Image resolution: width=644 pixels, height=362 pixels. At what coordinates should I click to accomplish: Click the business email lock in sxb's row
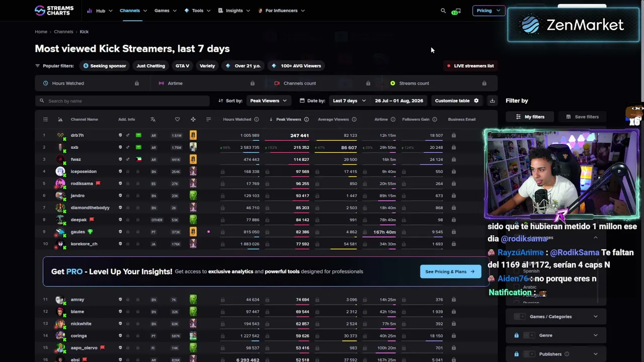click(x=453, y=147)
